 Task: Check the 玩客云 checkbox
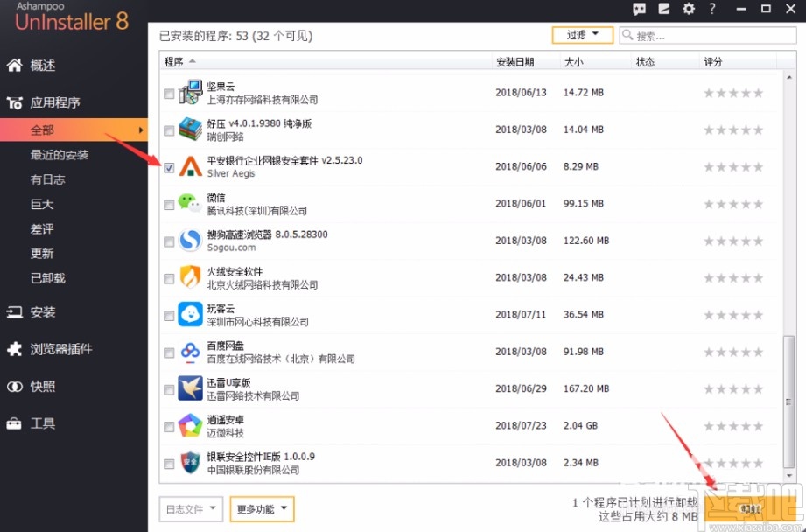[169, 316]
